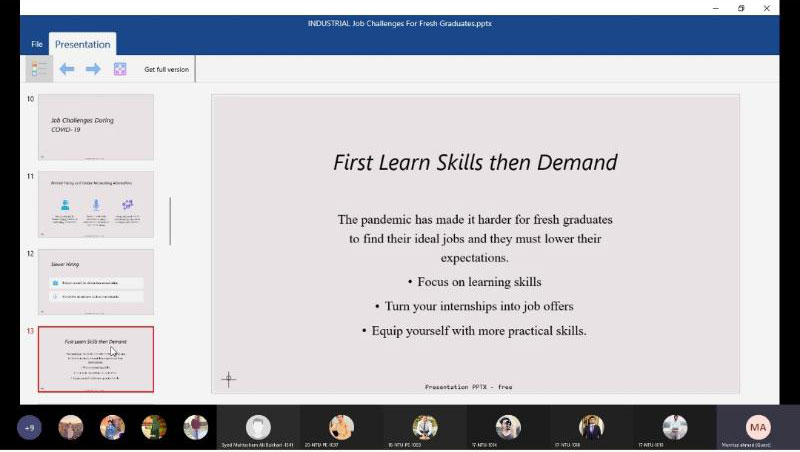Image resolution: width=800 pixels, height=452 pixels.
Task: Click the Presentation PPTX - free footer text
Action: pos(468,386)
